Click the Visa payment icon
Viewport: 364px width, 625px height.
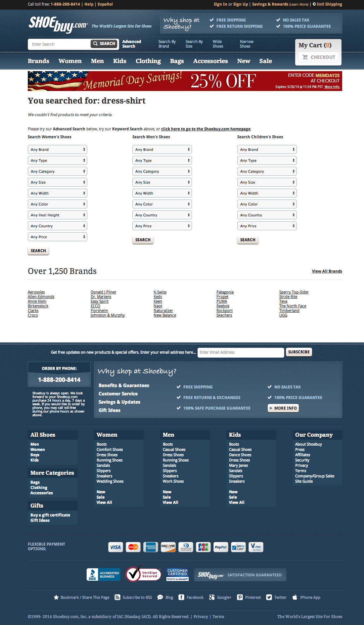[115, 547]
